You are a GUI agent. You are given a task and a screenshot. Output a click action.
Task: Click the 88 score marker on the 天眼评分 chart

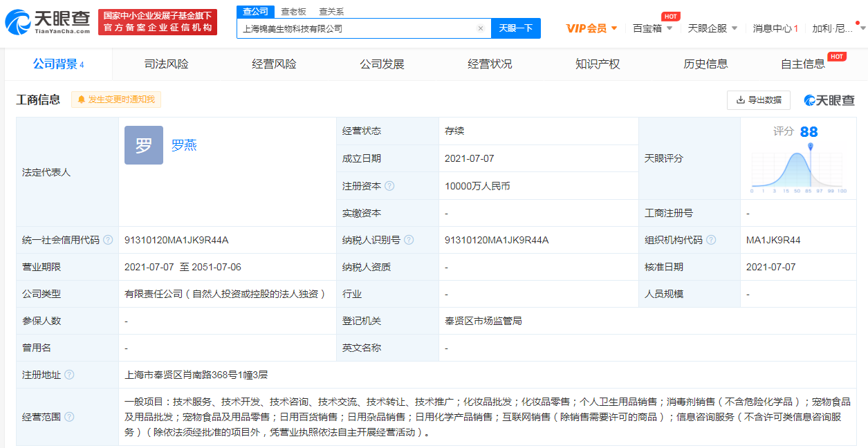click(x=809, y=147)
